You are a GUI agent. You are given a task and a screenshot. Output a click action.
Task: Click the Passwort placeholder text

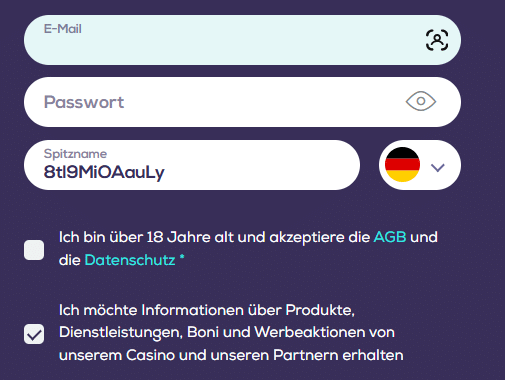[x=84, y=102]
